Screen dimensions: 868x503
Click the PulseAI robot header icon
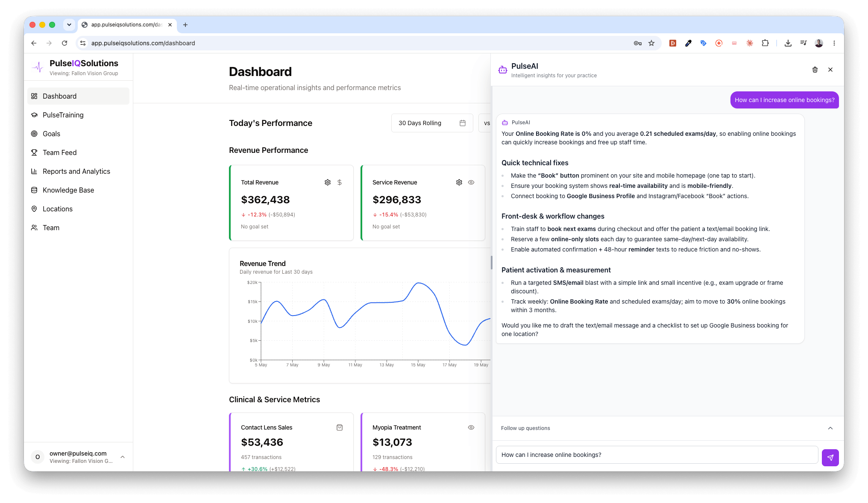click(503, 70)
